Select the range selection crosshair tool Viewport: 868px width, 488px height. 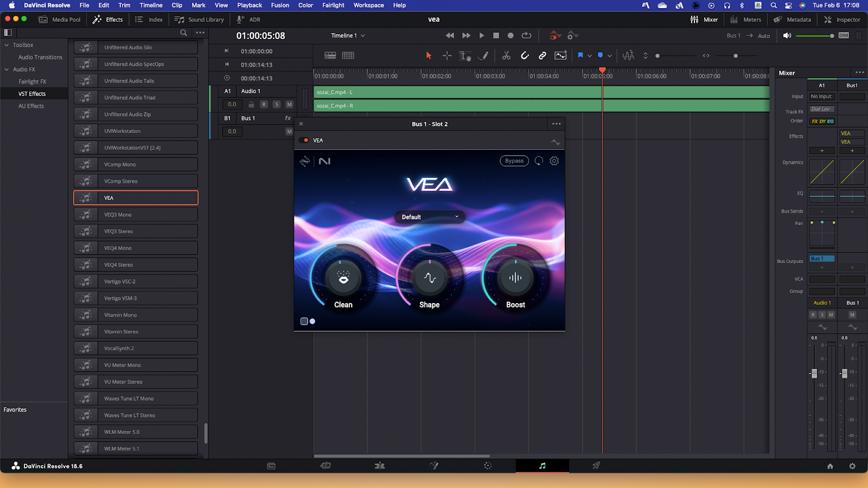point(447,55)
